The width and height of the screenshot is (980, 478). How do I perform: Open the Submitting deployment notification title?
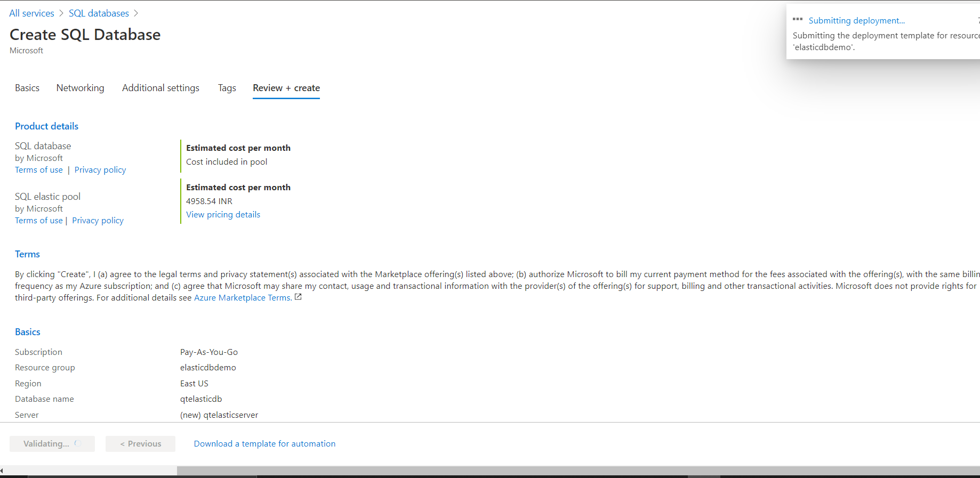click(x=856, y=21)
